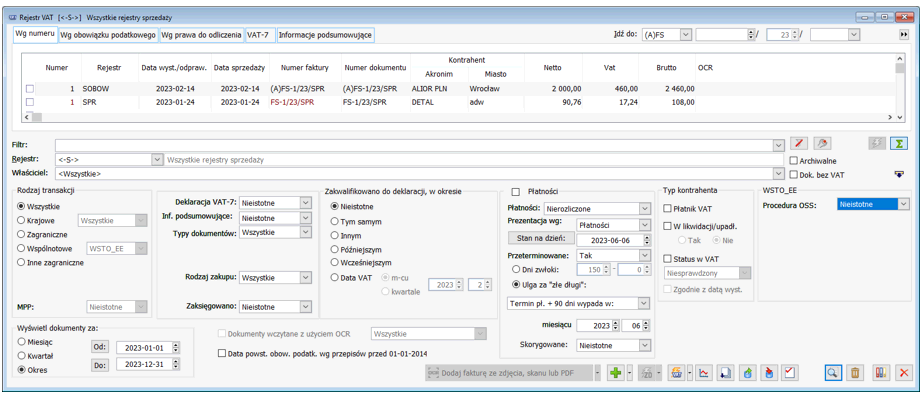Screen dimensions: 924x397
Task: Click the filter constructor wrench icon
Action: pyautogui.click(x=821, y=144)
